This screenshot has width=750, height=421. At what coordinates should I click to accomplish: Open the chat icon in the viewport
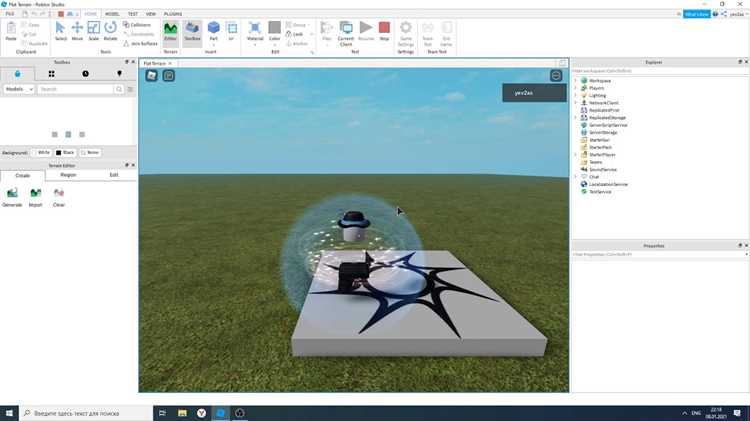coord(169,76)
